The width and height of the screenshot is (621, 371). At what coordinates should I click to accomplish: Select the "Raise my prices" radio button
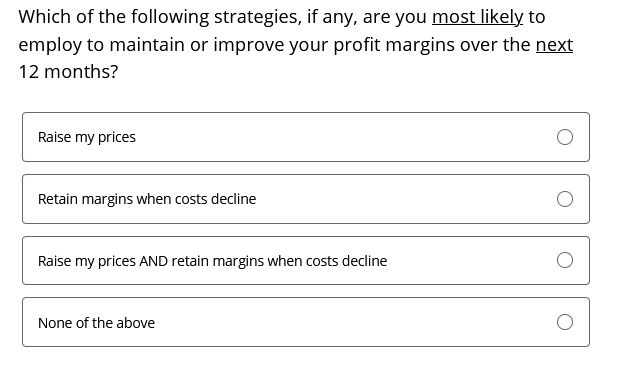(x=564, y=137)
